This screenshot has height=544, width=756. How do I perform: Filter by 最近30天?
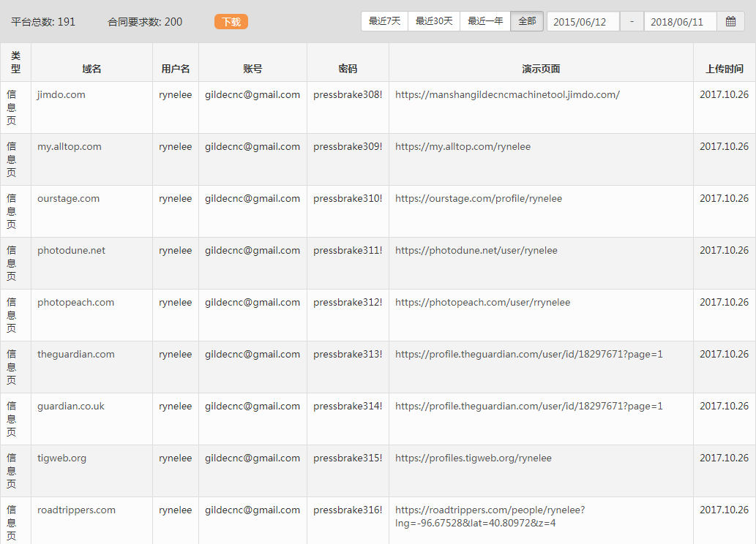tap(434, 21)
